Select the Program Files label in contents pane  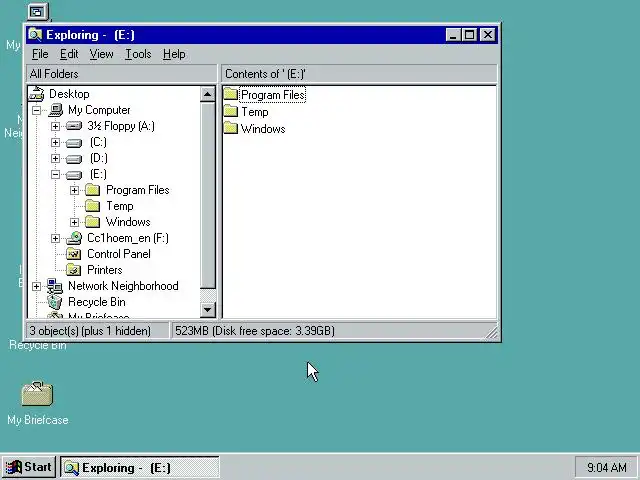click(273, 95)
